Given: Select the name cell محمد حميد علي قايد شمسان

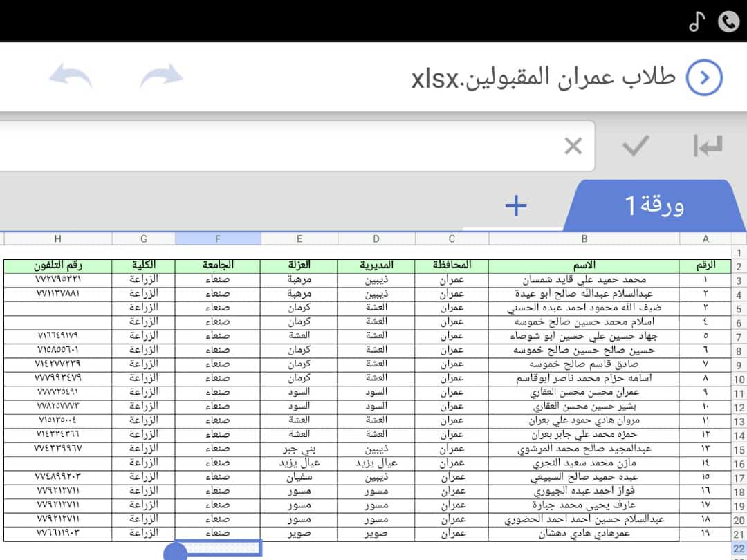Looking at the screenshot, I should pyautogui.click(x=584, y=280).
